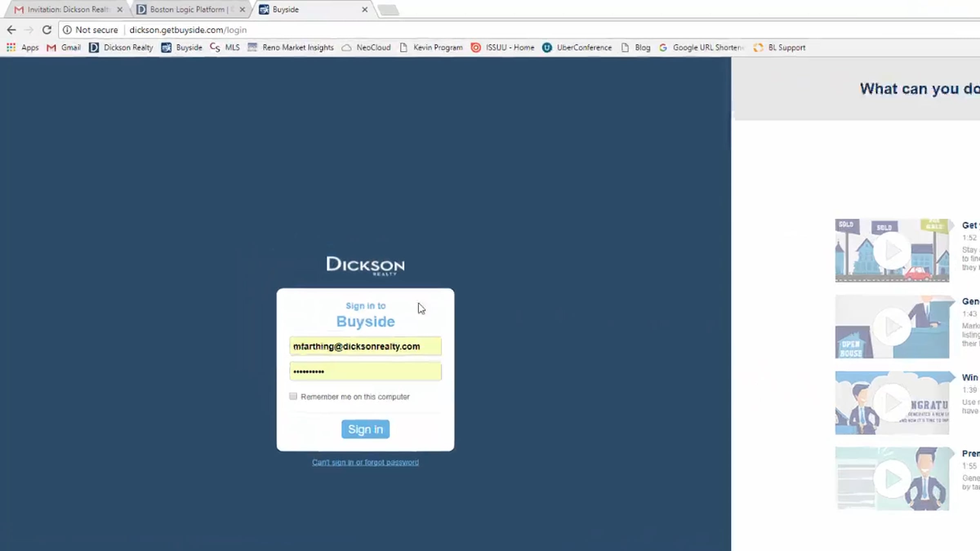The width and height of the screenshot is (980, 551).
Task: Click the email address input field
Action: (365, 346)
